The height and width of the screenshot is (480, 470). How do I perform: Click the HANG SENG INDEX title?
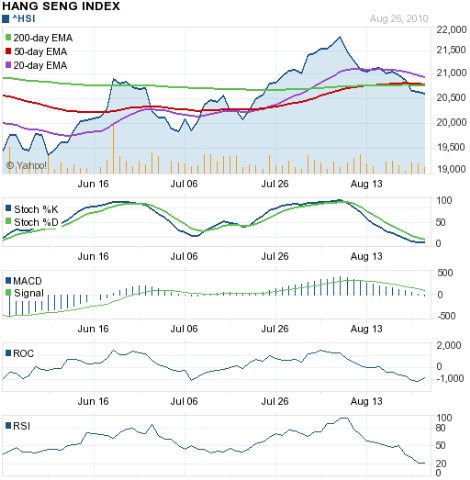61,6
